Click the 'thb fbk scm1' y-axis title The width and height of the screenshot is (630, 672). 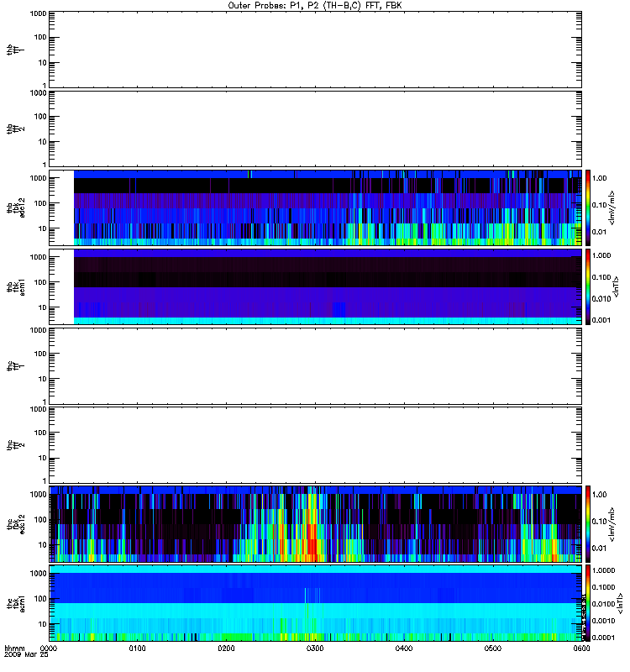(15, 286)
